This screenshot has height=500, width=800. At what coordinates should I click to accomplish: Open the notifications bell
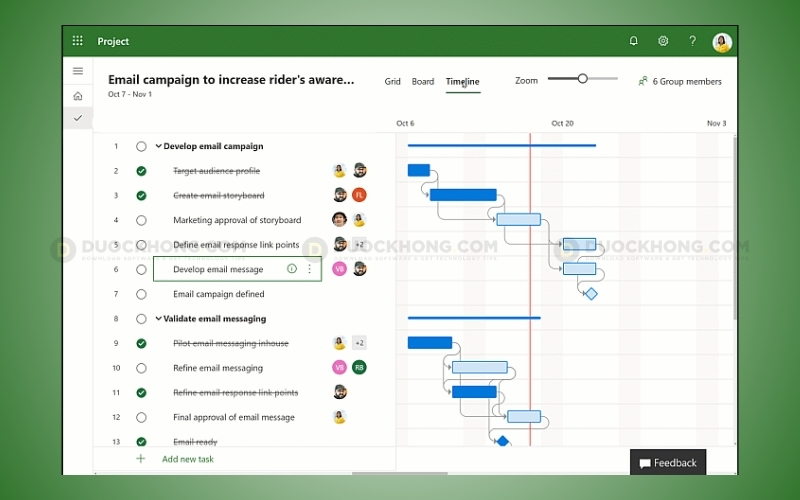(633, 41)
